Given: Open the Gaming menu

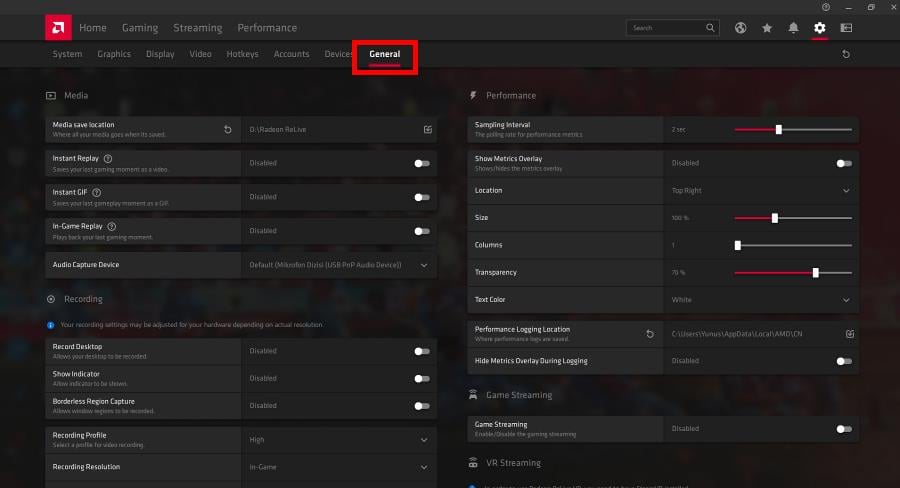Looking at the screenshot, I should (140, 28).
